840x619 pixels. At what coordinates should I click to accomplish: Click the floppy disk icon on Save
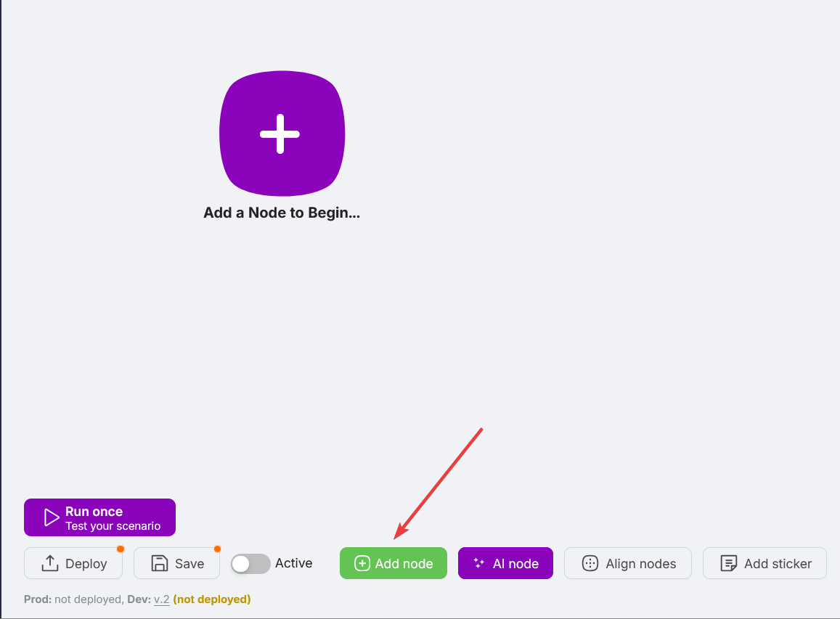point(159,563)
